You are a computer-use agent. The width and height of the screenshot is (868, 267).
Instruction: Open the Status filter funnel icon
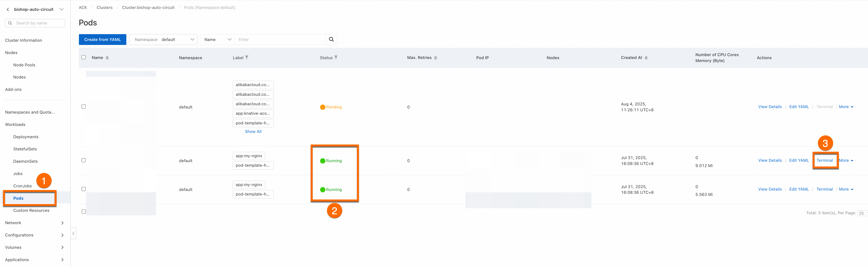[336, 58]
